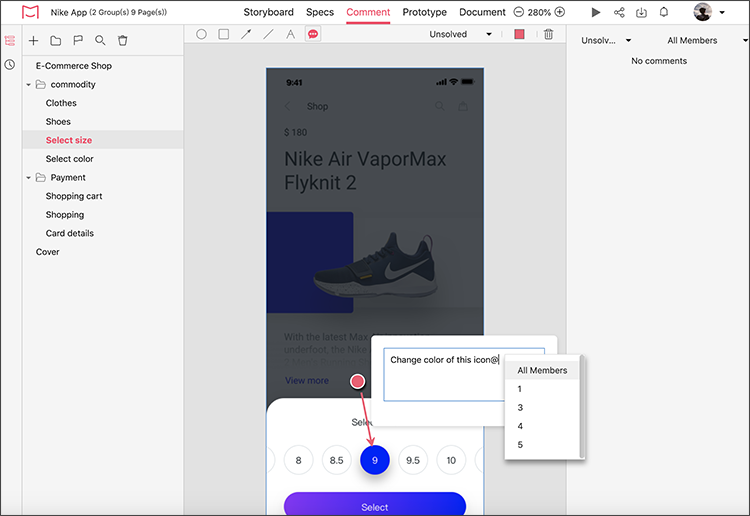Pick the red comment color swatch
This screenshot has width=750, height=516.
[519, 34]
